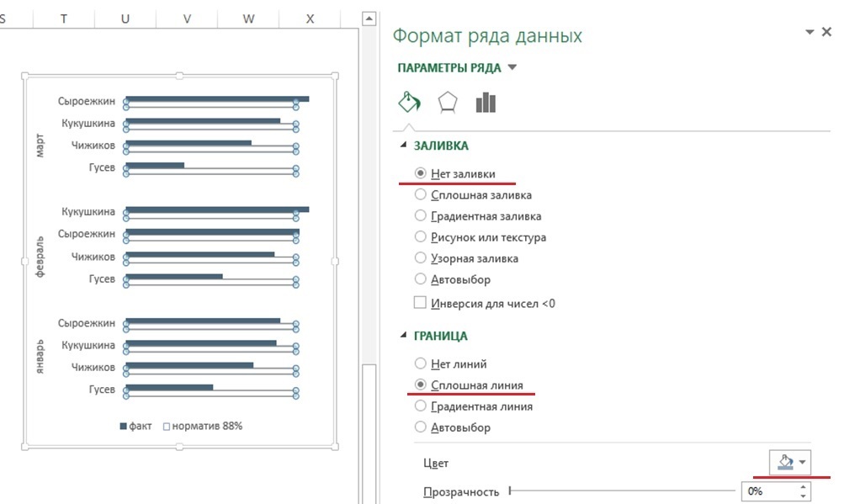This screenshot has height=504, width=844.
Task: Open the Effects pentagon tab
Action: [448, 103]
